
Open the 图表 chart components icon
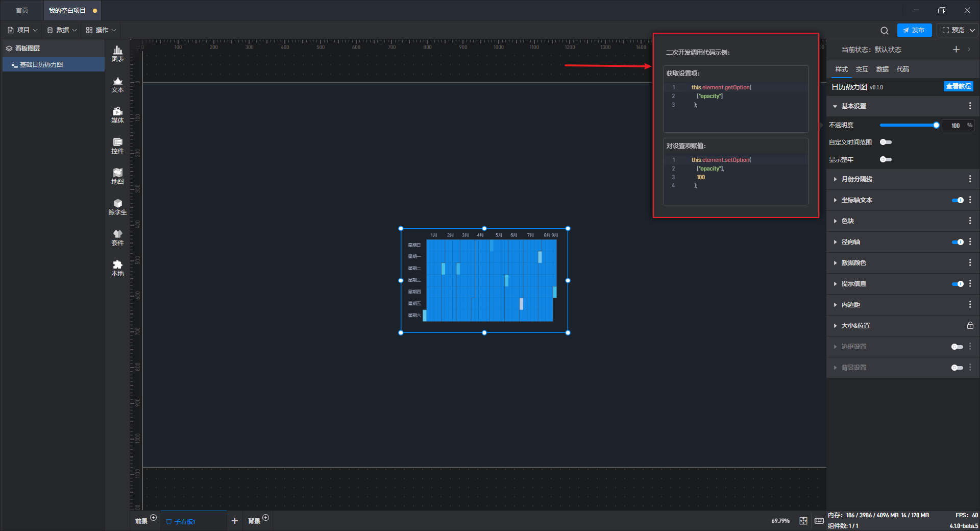point(117,53)
